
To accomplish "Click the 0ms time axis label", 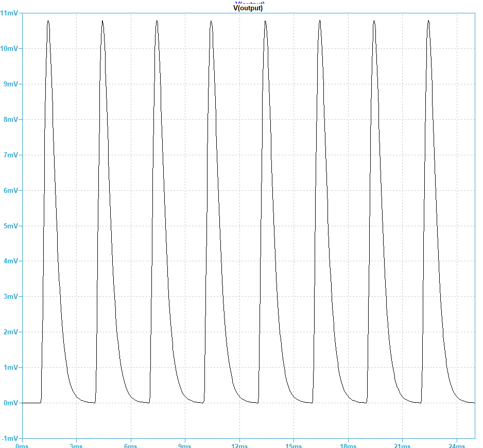I will [x=22, y=445].
